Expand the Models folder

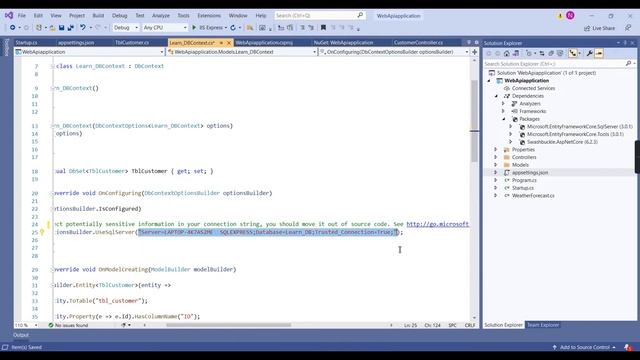point(496,165)
